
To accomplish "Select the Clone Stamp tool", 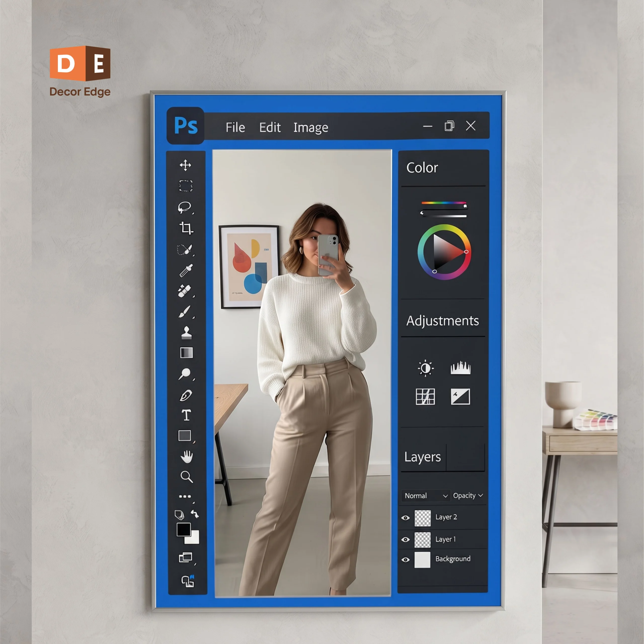I will pyautogui.click(x=186, y=333).
